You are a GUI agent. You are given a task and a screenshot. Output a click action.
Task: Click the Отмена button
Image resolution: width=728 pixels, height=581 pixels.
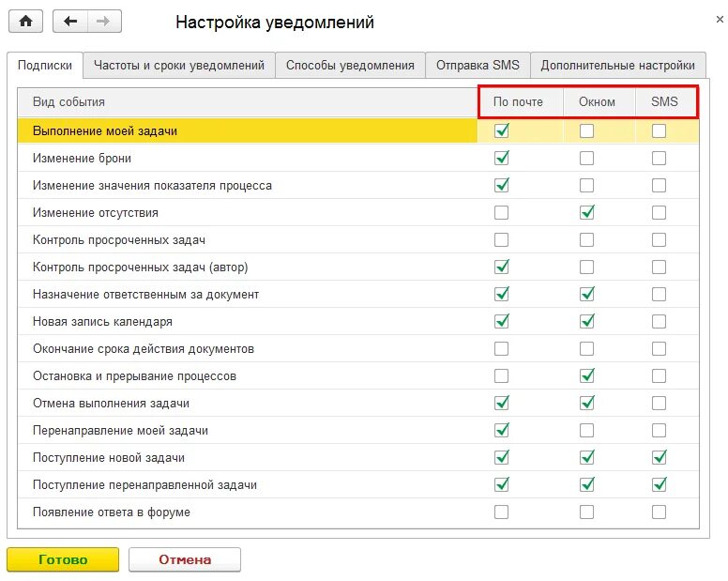[x=185, y=559]
